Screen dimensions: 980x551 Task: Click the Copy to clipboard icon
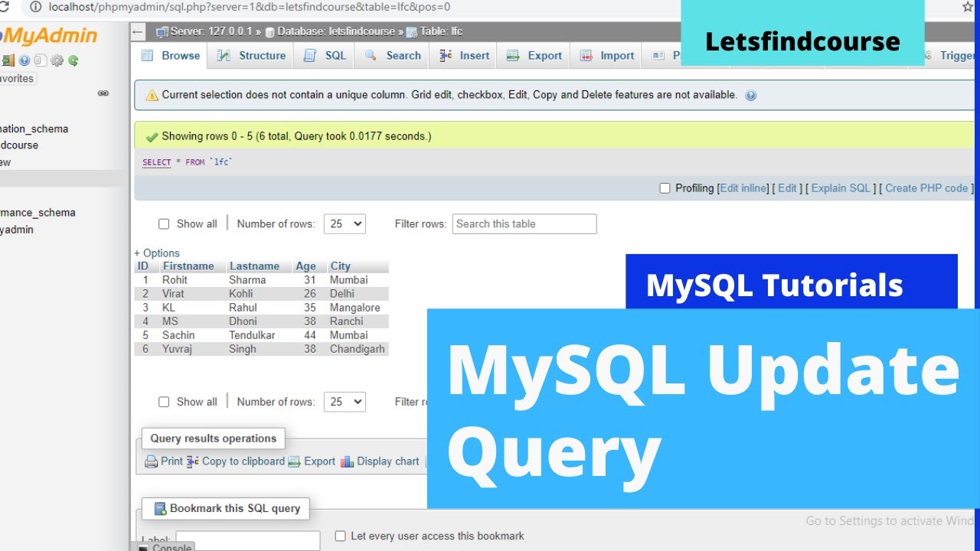tap(193, 461)
